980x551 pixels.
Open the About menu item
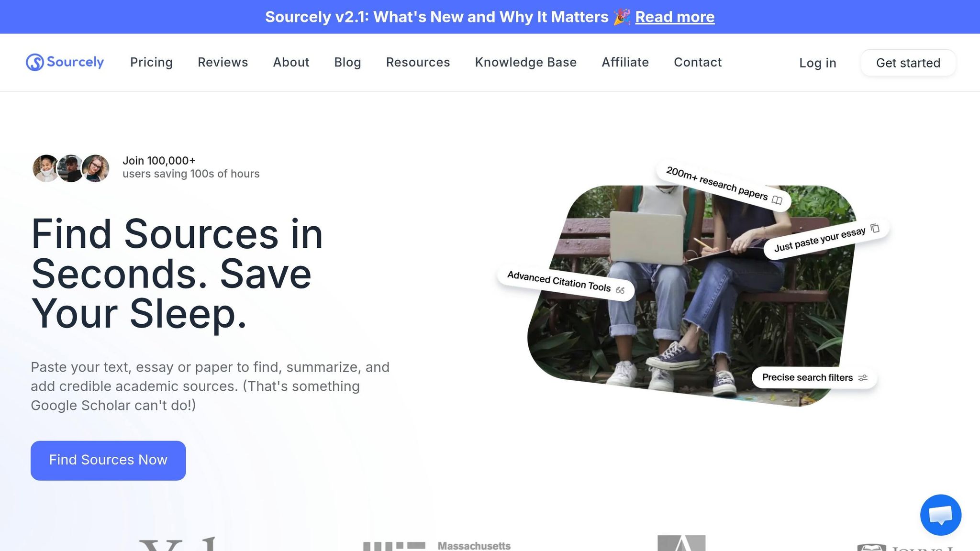point(291,62)
